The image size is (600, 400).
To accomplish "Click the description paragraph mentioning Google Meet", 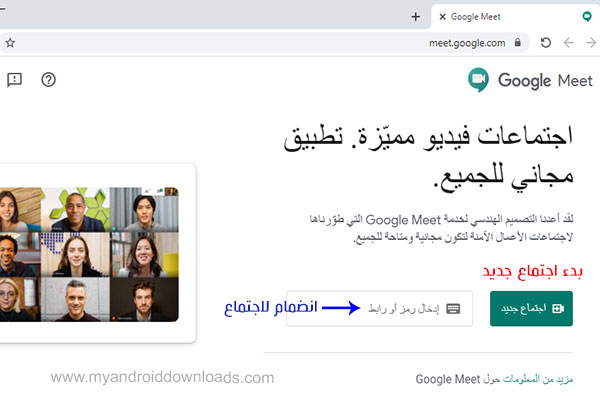I will 441,229.
